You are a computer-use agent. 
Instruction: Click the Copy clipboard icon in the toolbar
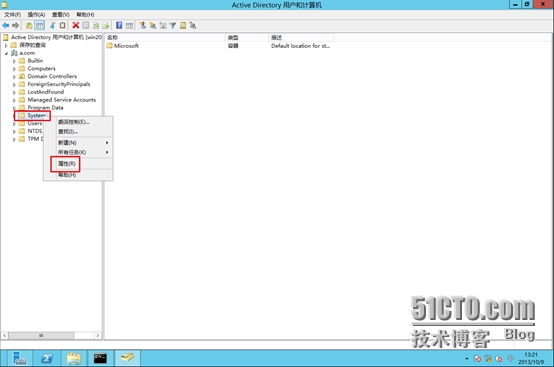pyautogui.click(x=63, y=25)
